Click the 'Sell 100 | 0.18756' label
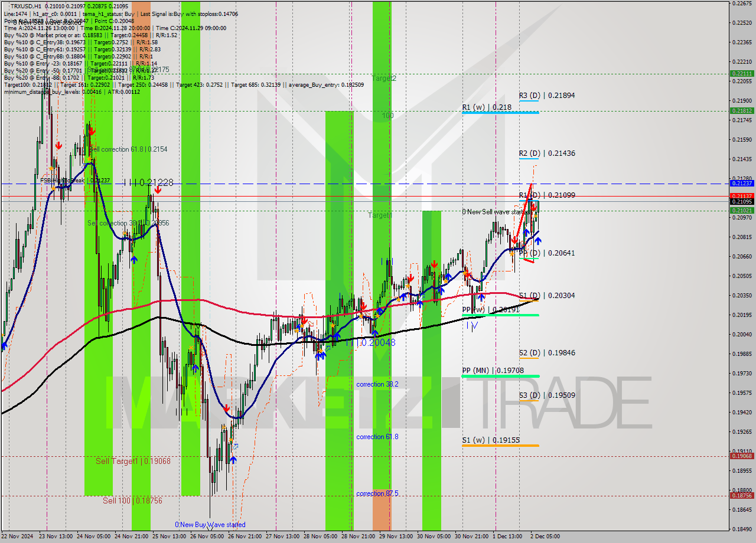The image size is (756, 543). click(x=132, y=500)
